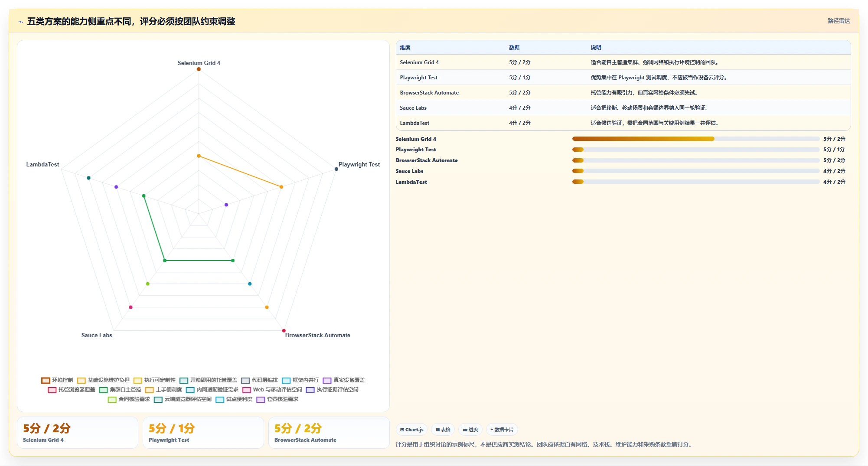Click the description starting 适合把诊断
Screen dimensions: 868x466
click(x=650, y=108)
